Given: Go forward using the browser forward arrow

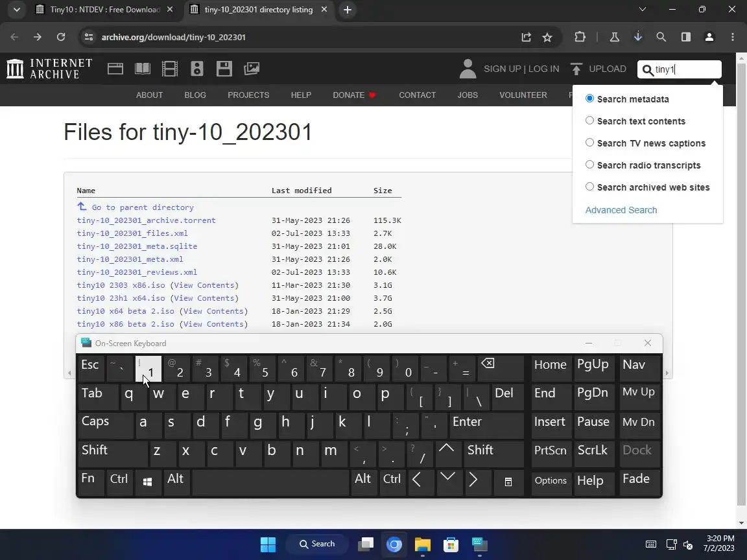Looking at the screenshot, I should [x=38, y=37].
